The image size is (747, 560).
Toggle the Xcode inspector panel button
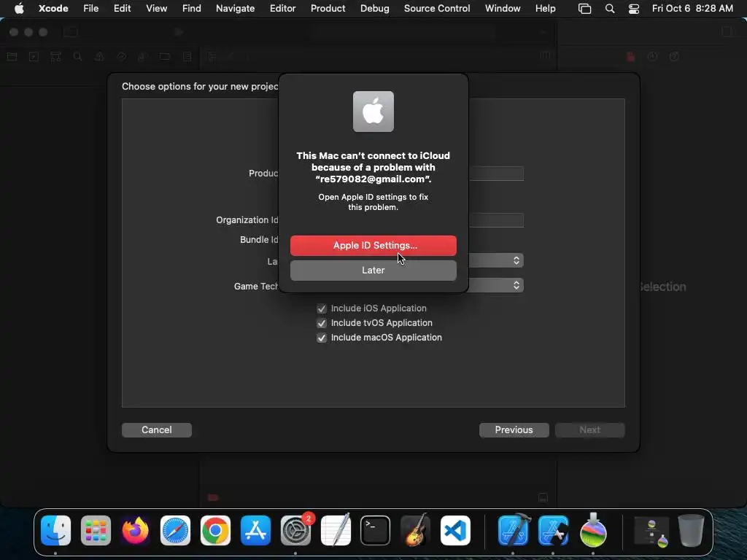727,32
